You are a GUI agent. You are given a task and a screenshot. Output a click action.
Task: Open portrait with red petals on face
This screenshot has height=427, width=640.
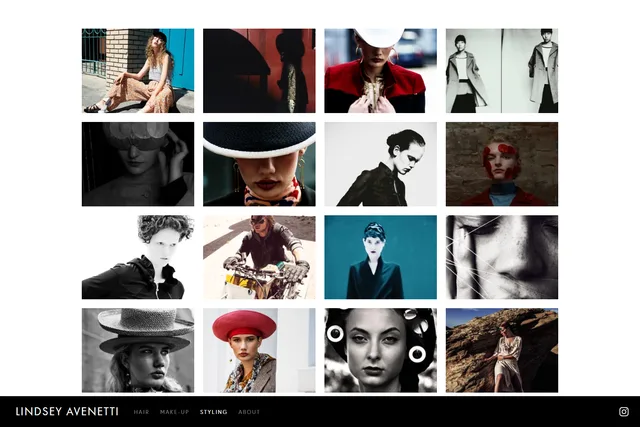pyautogui.click(x=502, y=164)
